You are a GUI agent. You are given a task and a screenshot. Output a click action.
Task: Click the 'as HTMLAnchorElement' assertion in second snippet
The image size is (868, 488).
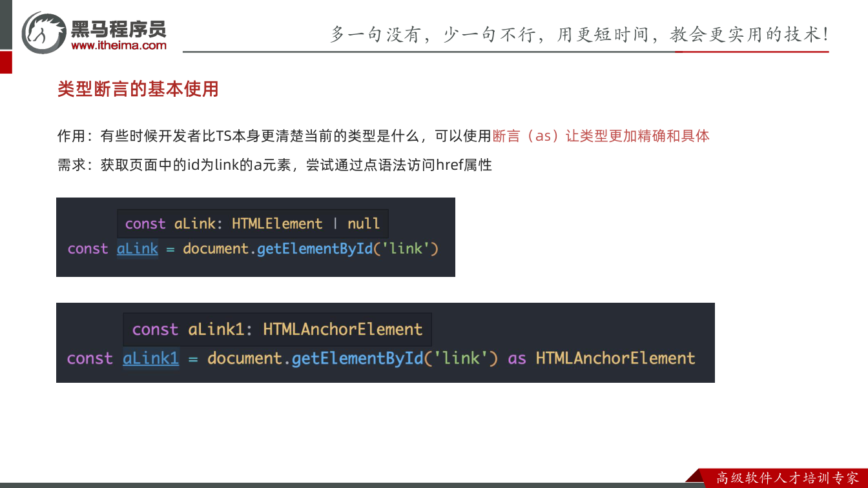(x=601, y=358)
